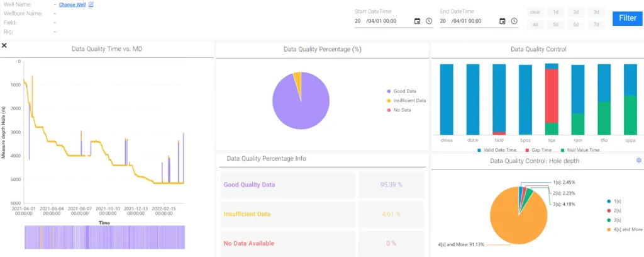Click the edit icon beside Change Well
Viewport: 644px width, 257px height.
91,4
